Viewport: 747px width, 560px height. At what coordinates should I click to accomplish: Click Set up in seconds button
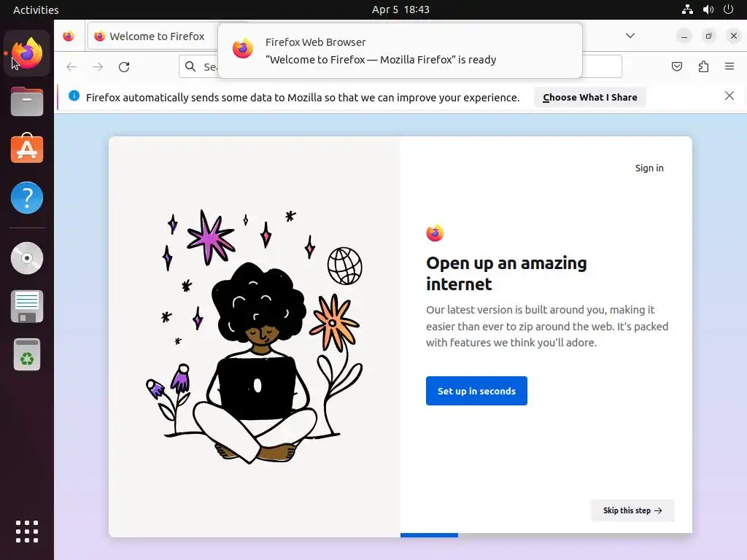pyautogui.click(x=476, y=391)
